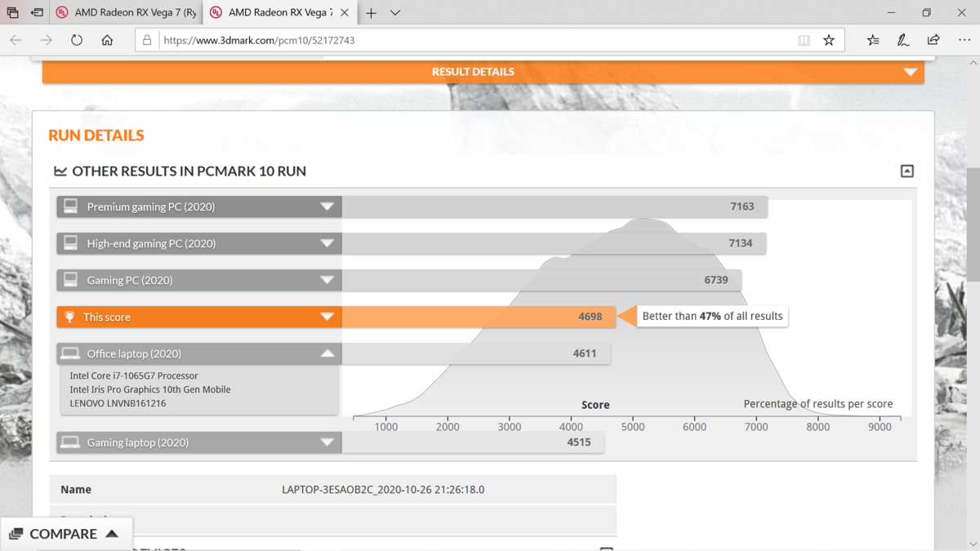Open the Compare panel
The width and height of the screenshot is (980, 551).
(x=66, y=534)
